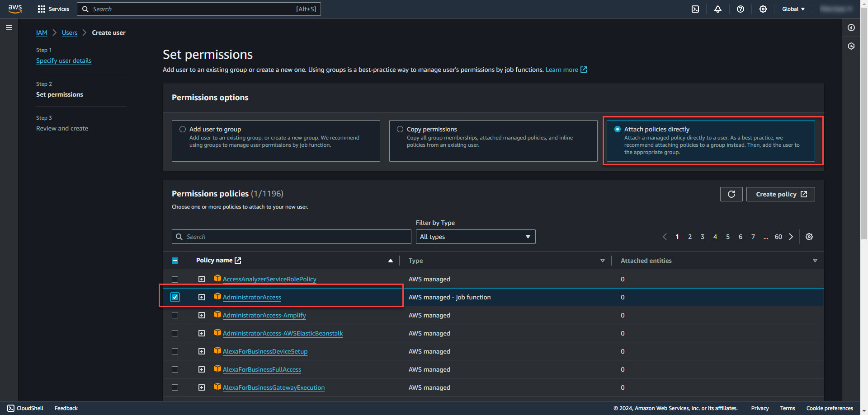The image size is (868, 415).
Task: Check AccessAnalyzerServiceRolePolicy checkbox
Action: click(x=175, y=280)
